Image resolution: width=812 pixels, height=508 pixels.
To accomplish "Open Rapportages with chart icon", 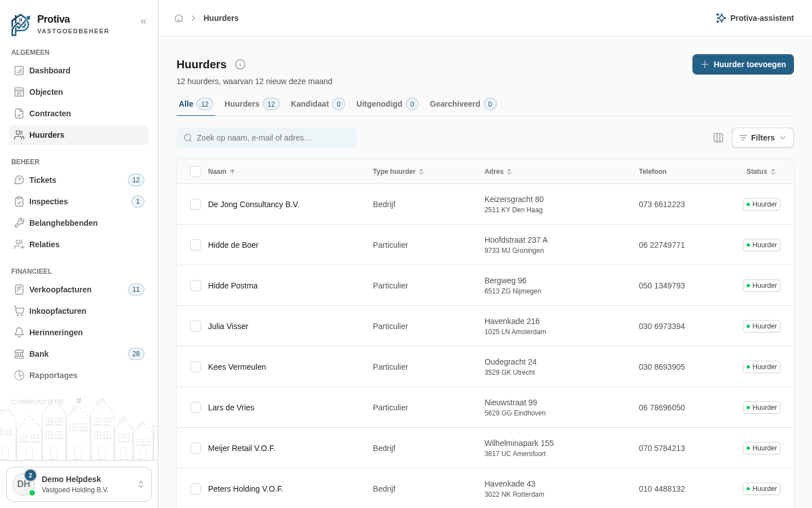I will [x=79, y=375].
